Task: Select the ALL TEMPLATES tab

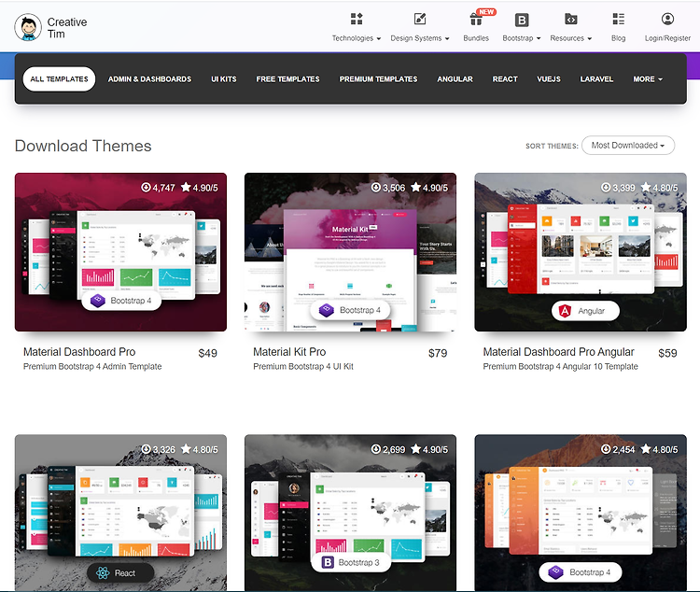Action: pyautogui.click(x=59, y=79)
